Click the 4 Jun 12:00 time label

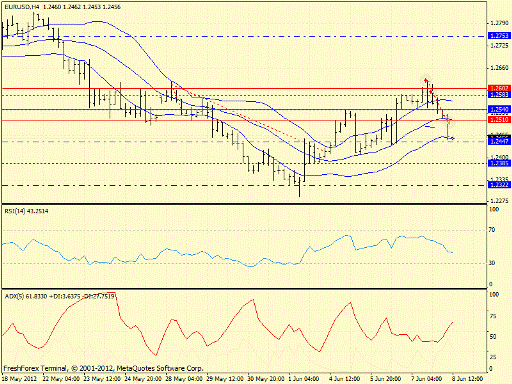(345, 379)
